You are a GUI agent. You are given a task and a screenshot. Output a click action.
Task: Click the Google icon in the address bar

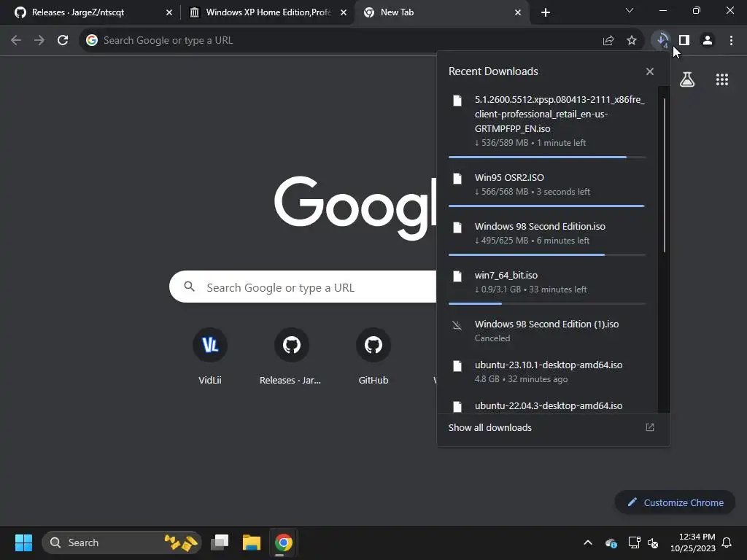tap(92, 41)
